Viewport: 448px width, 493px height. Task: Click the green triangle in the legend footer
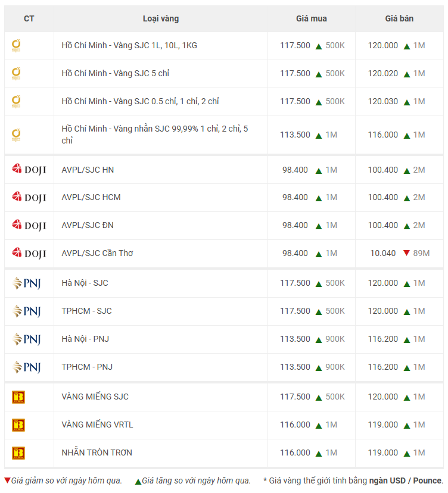(x=138, y=482)
